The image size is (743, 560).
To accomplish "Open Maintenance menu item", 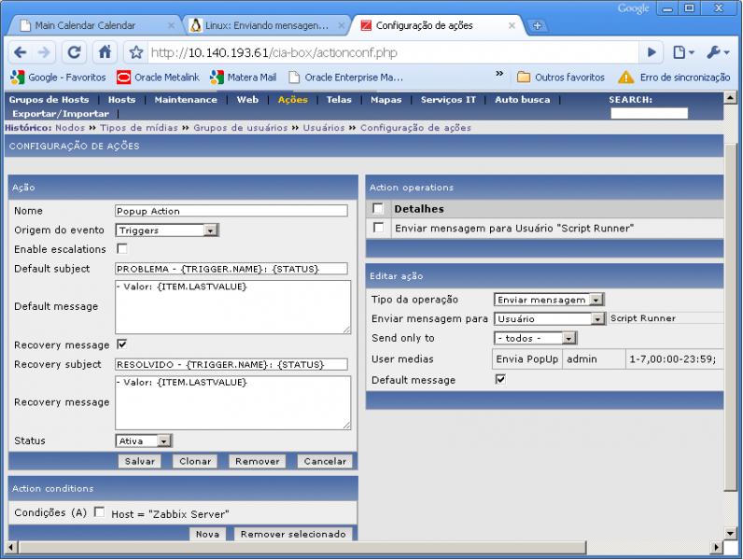I will click(x=186, y=100).
